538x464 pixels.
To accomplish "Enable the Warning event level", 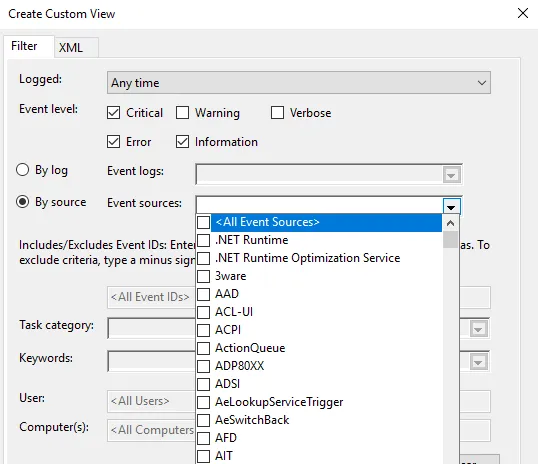I will (x=182, y=113).
